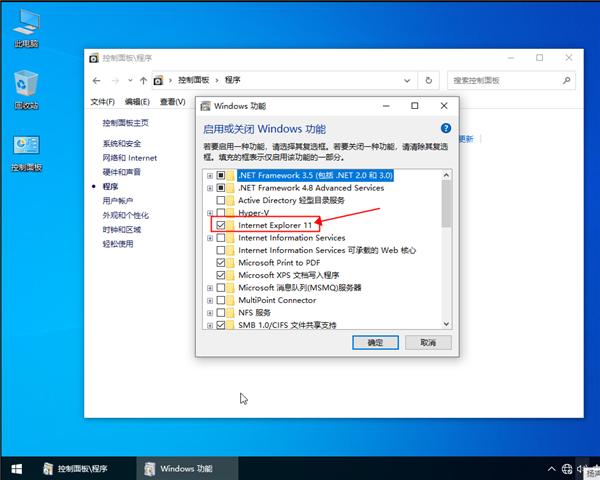Screen dimensions: 600x480
Task: Expand the NFS 服务 node
Action: click(x=210, y=313)
